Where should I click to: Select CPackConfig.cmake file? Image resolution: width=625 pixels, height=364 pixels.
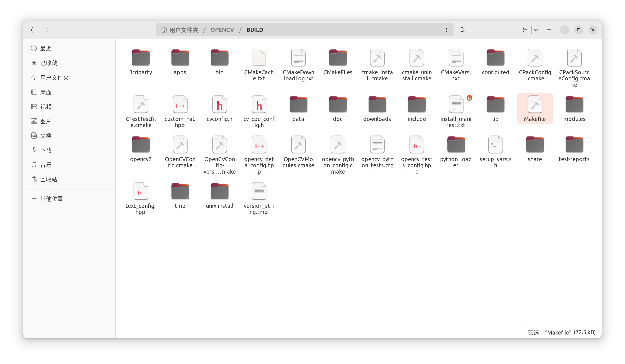(535, 65)
